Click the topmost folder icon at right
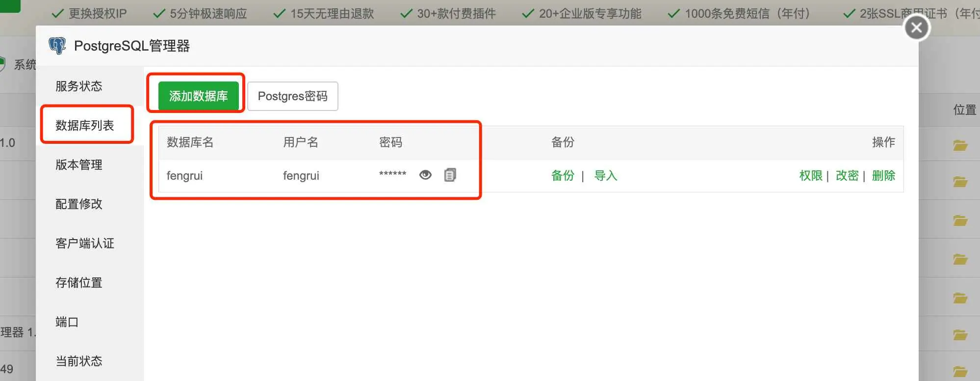Image resolution: width=980 pixels, height=381 pixels. point(960,145)
